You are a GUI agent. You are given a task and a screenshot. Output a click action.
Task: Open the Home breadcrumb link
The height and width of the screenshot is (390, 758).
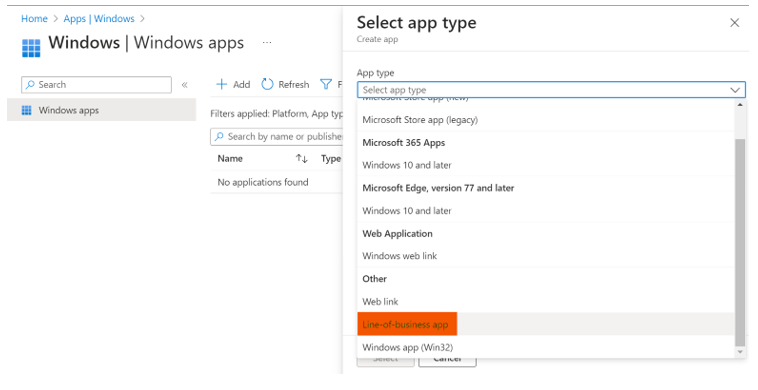click(34, 19)
